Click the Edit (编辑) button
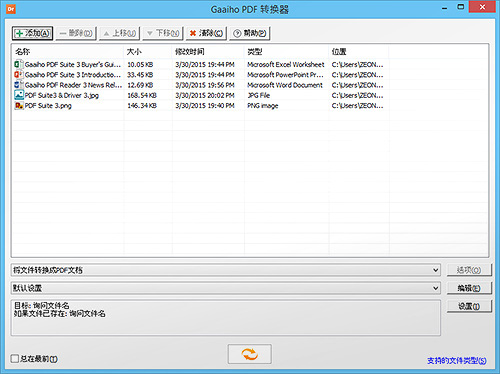Image resolution: width=500 pixels, height=374 pixels. click(x=469, y=288)
